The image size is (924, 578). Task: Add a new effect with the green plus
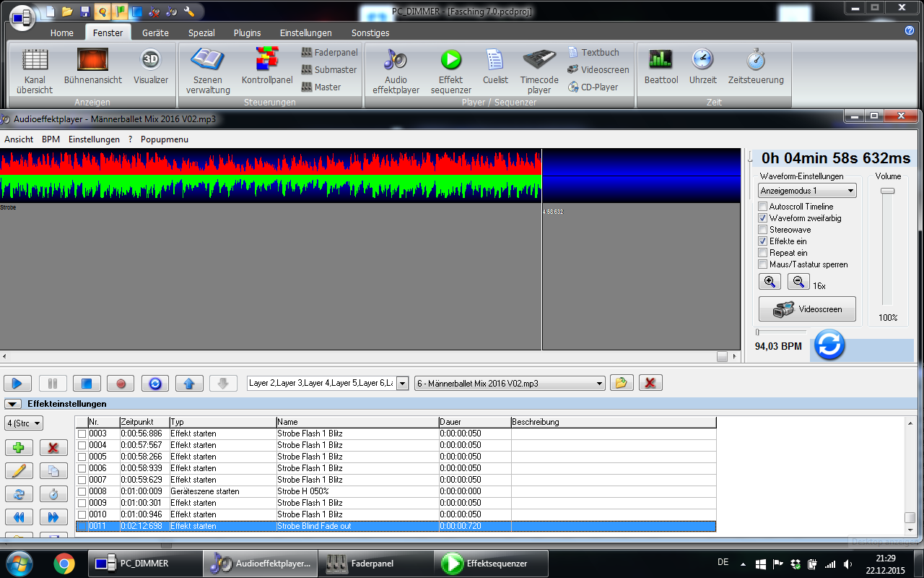tap(19, 448)
